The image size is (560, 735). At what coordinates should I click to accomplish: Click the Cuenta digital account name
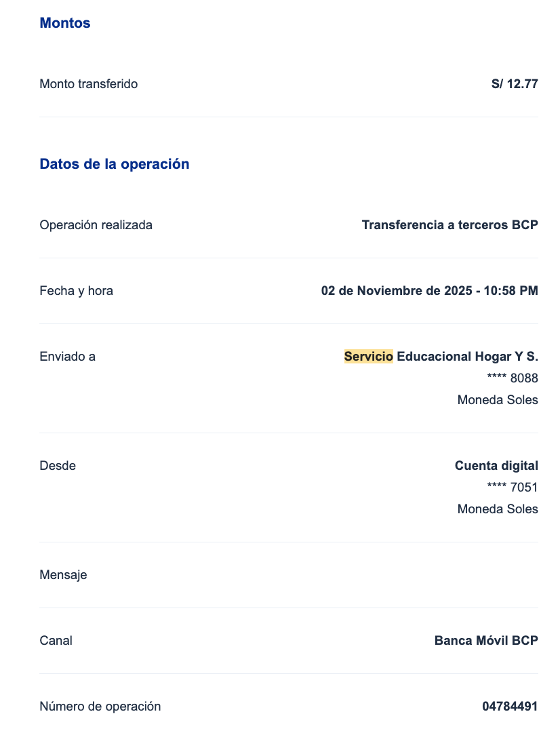point(496,466)
